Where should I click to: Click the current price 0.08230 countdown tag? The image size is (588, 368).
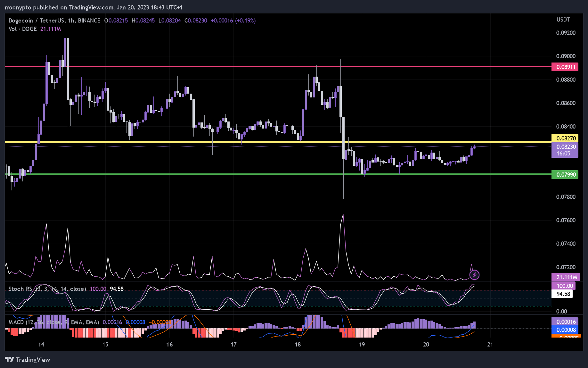pyautogui.click(x=565, y=150)
